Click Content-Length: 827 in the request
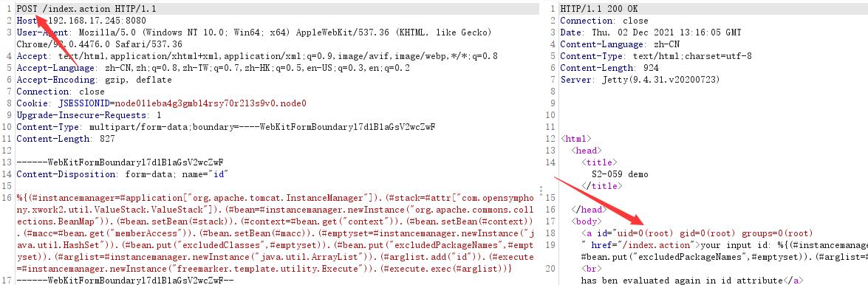The height and width of the screenshot is (285, 868). [65, 139]
